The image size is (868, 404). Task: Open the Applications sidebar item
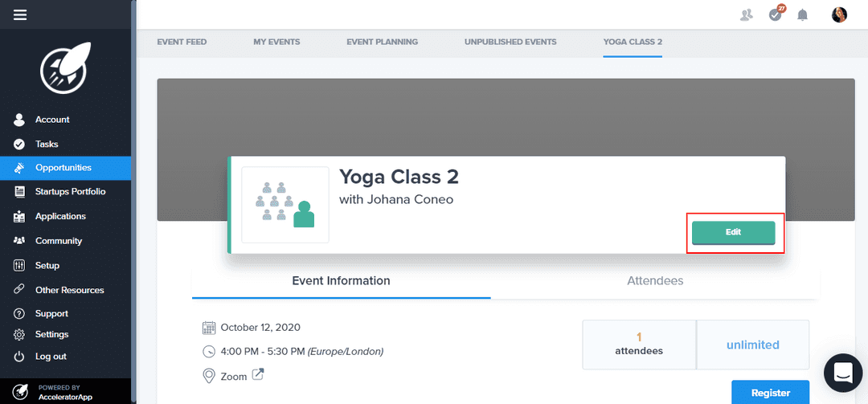point(60,216)
